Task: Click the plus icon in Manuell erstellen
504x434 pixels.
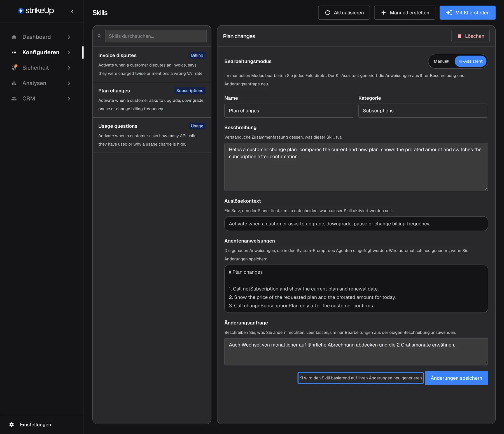Action: [x=384, y=13]
